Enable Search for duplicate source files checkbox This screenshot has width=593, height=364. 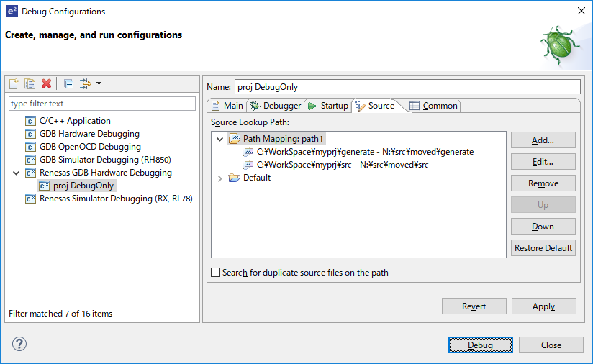[216, 273]
